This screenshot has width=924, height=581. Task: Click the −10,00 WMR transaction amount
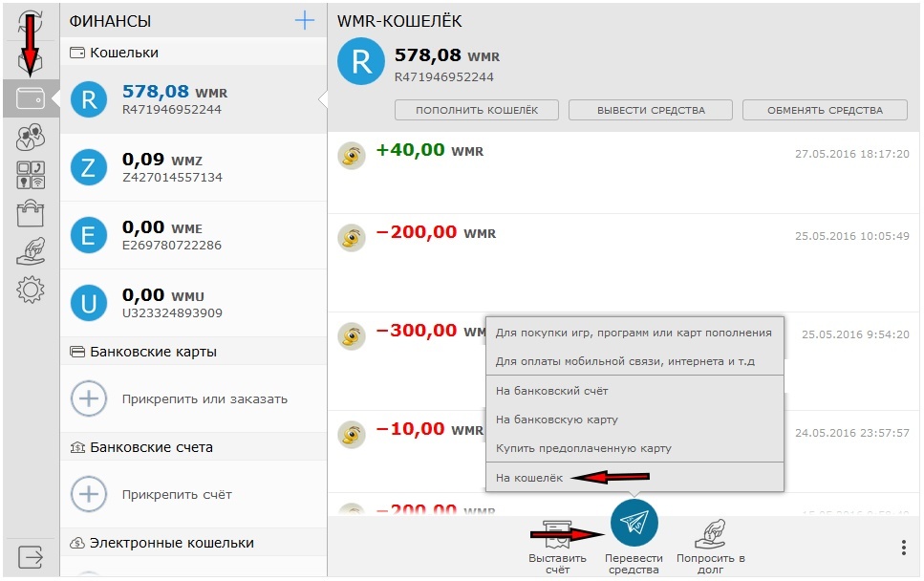pyautogui.click(x=430, y=429)
